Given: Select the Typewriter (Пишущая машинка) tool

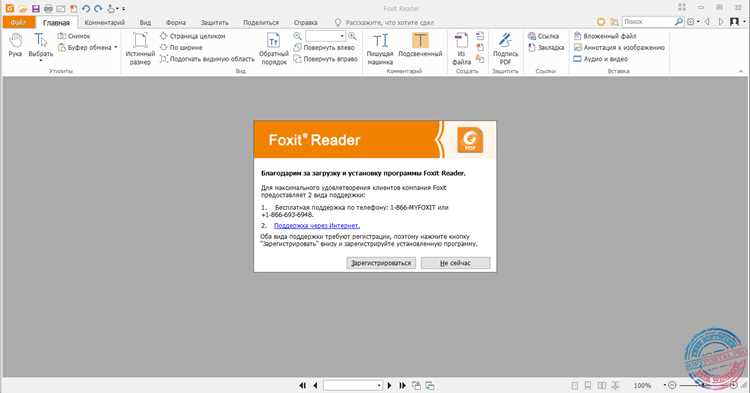Looking at the screenshot, I should pos(380,48).
